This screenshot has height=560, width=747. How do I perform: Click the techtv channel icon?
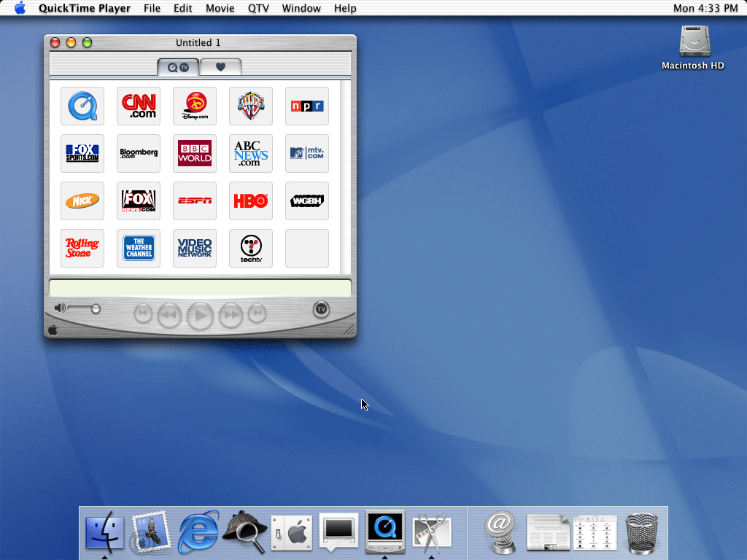(x=251, y=249)
